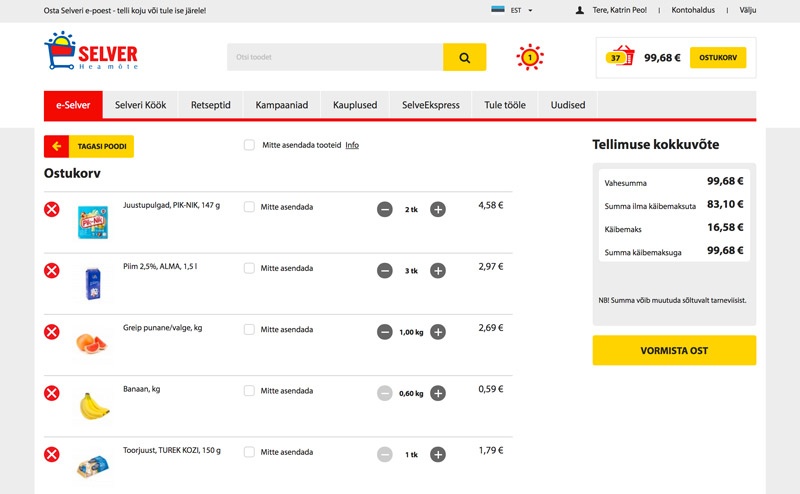Open Kontohaldus account management link
Image resolution: width=800 pixels, height=494 pixels.
pos(698,11)
